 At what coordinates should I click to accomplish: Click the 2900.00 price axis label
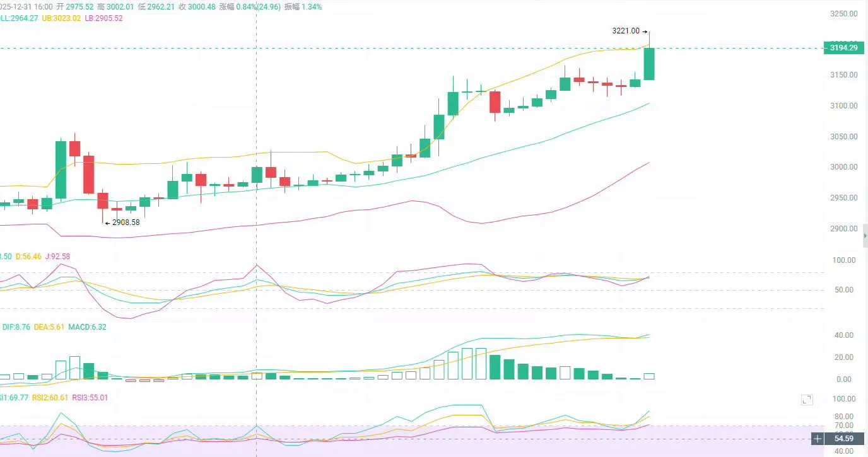point(843,229)
